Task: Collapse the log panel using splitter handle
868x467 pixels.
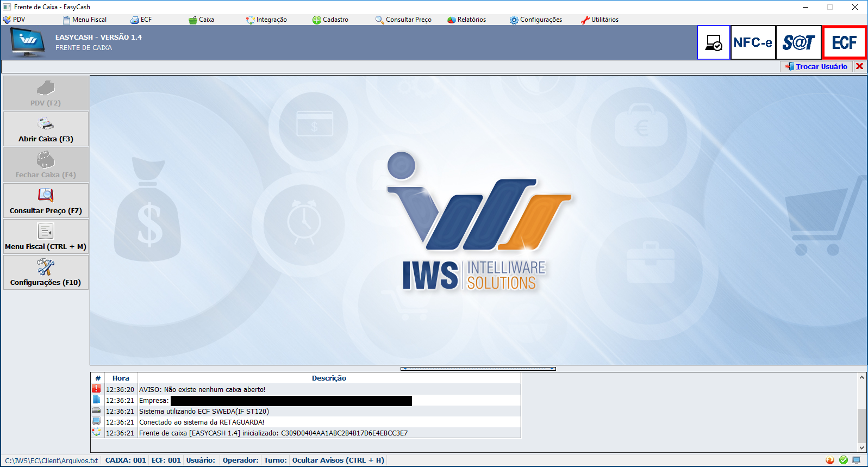Action: point(478,369)
